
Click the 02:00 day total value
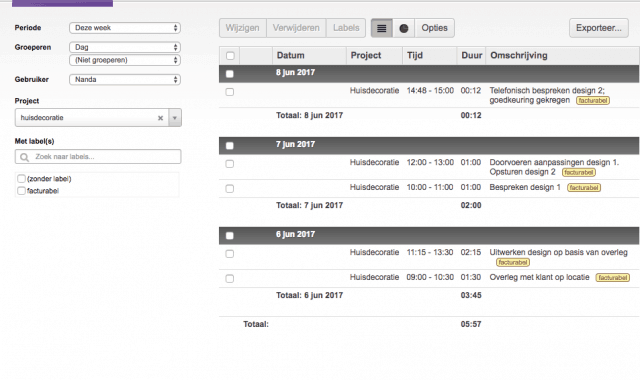point(471,205)
